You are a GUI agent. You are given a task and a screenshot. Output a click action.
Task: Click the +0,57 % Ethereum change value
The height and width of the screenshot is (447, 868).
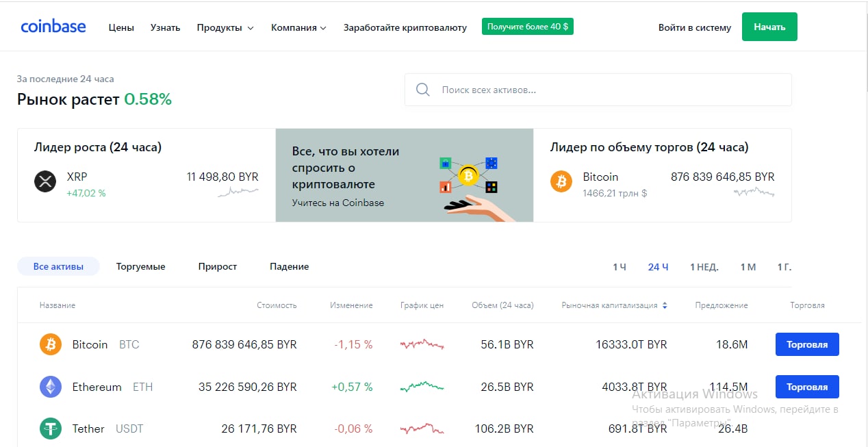352,387
